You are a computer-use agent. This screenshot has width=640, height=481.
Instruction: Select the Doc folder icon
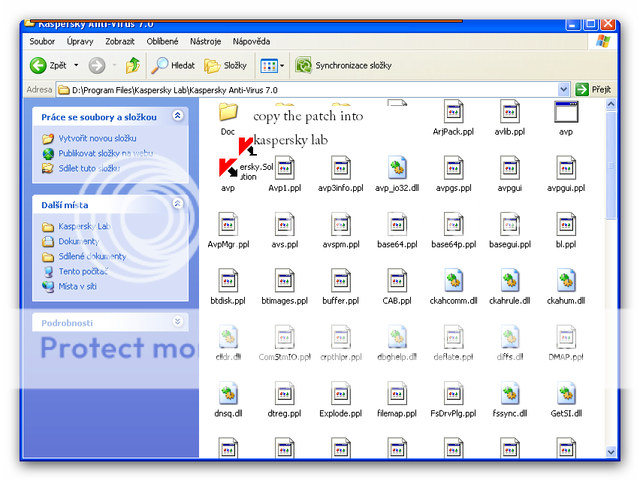(x=228, y=111)
